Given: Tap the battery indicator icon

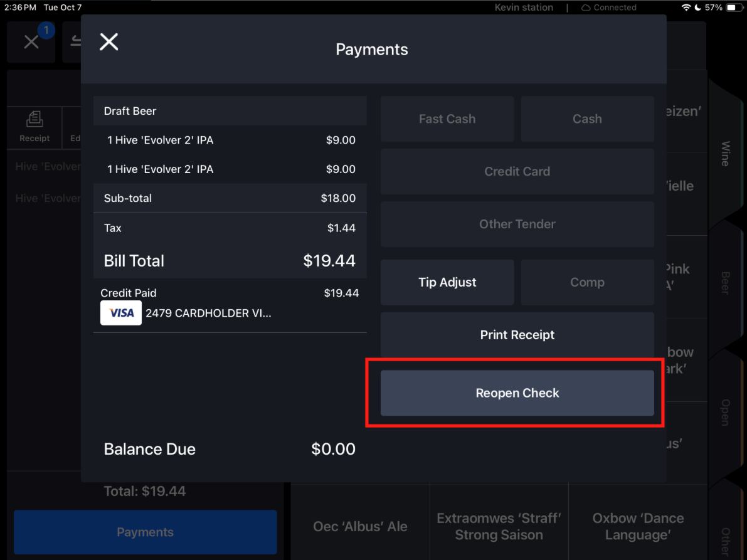Looking at the screenshot, I should pos(733,8).
